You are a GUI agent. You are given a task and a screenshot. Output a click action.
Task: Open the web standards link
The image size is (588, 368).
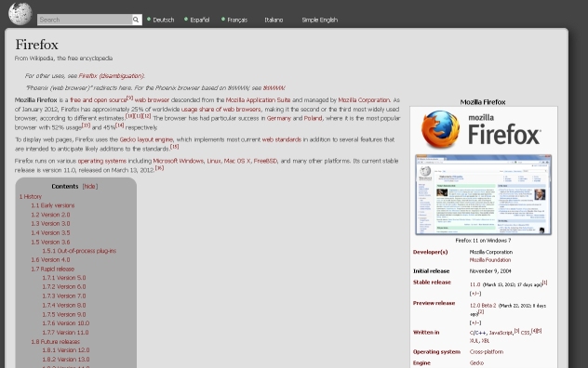(281, 139)
